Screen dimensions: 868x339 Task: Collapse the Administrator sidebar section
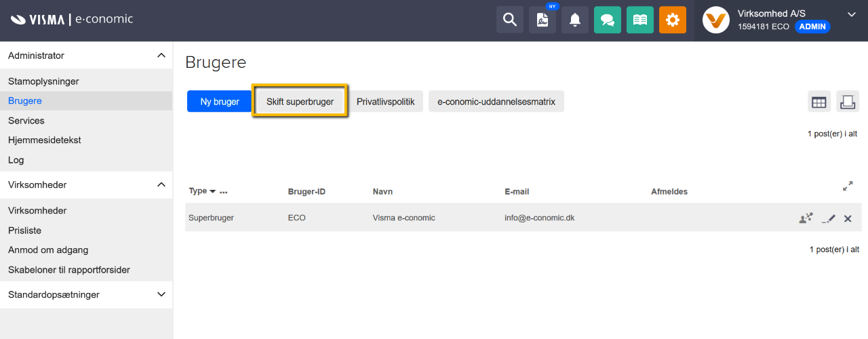[x=161, y=55]
